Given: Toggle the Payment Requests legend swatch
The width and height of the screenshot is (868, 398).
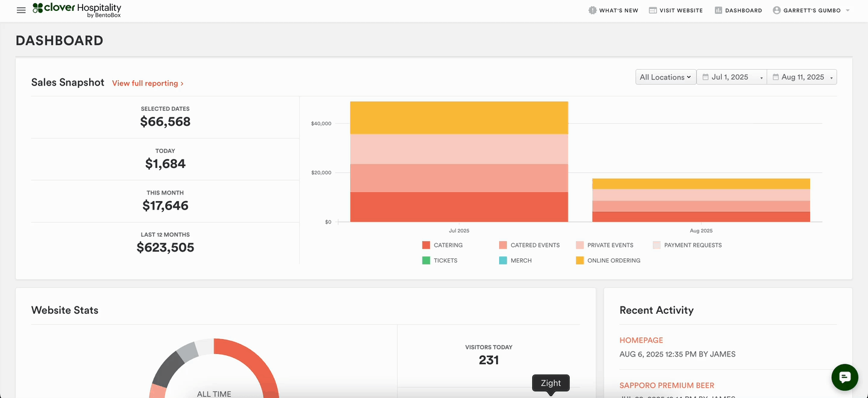Looking at the screenshot, I should coord(657,245).
